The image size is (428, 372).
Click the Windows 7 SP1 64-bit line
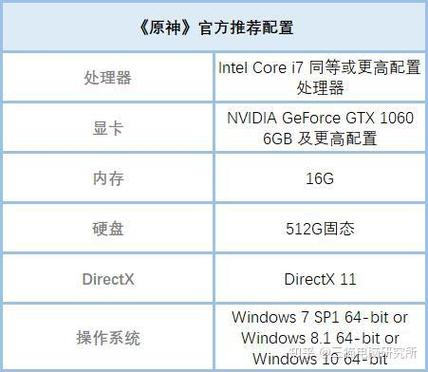320,317
